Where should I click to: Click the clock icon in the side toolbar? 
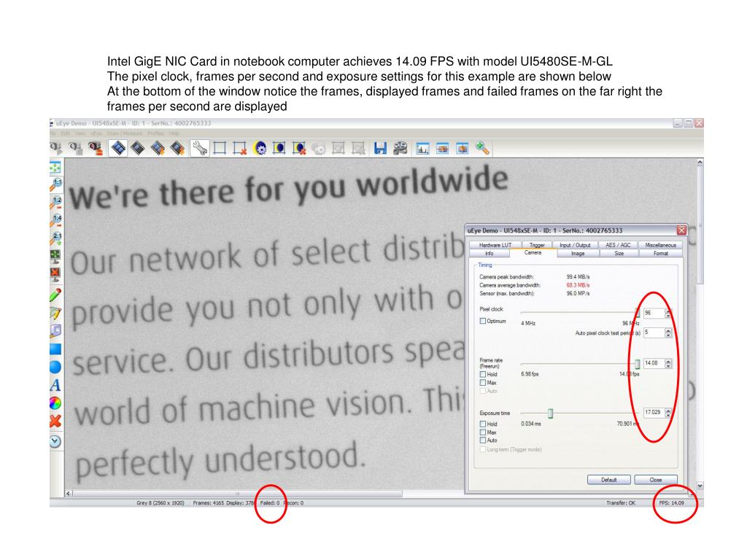[55, 442]
